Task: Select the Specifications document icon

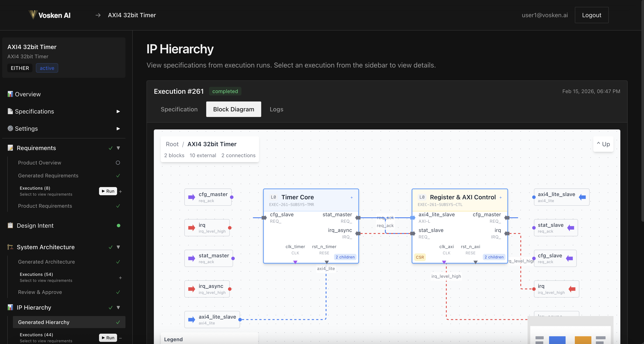Action: point(10,111)
